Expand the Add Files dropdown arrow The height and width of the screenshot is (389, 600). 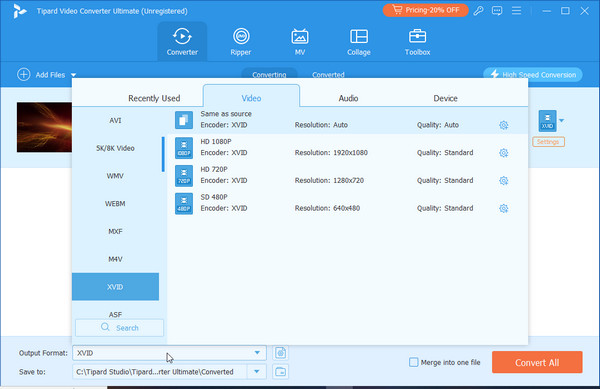click(73, 75)
